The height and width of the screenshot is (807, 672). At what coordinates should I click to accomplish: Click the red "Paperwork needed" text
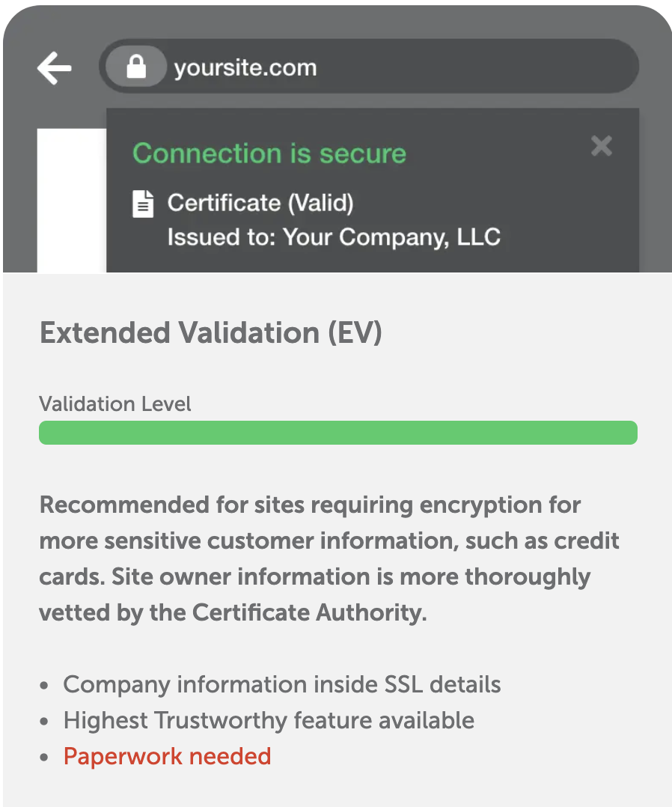(167, 756)
